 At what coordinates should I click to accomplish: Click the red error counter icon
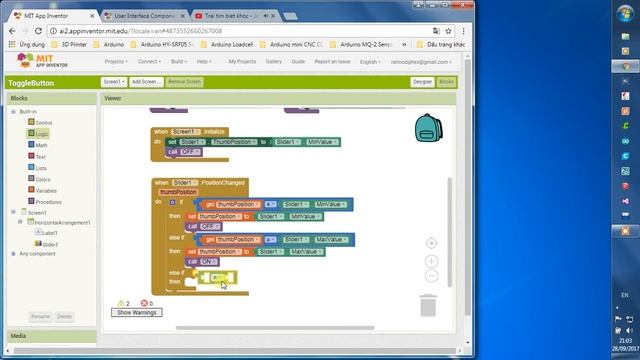pos(144,303)
